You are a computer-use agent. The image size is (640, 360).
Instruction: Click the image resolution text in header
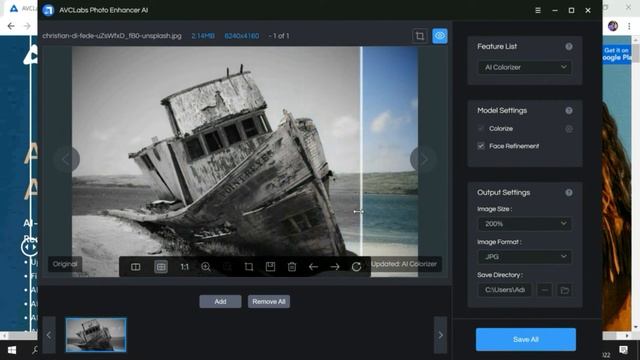click(242, 36)
